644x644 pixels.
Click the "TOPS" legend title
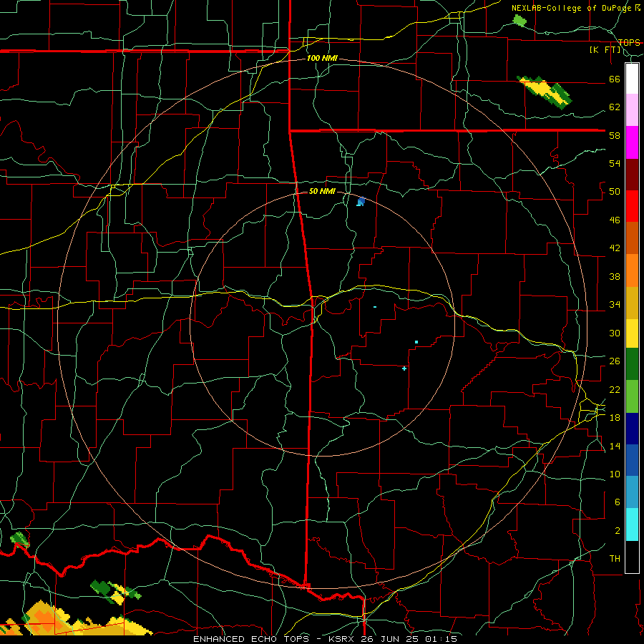tap(629, 42)
